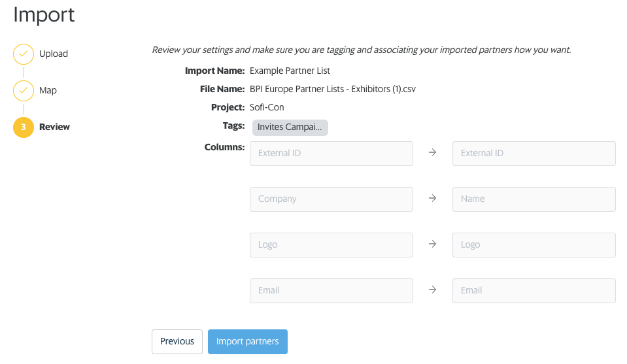Go to the Upload step label
Image resolution: width=627 pixels, height=364 pixels.
(54, 54)
